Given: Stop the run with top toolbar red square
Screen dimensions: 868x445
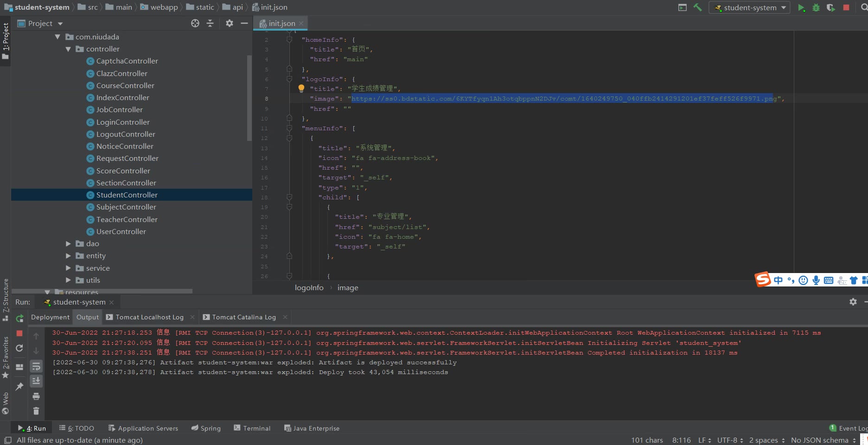Looking at the screenshot, I should pos(846,7).
